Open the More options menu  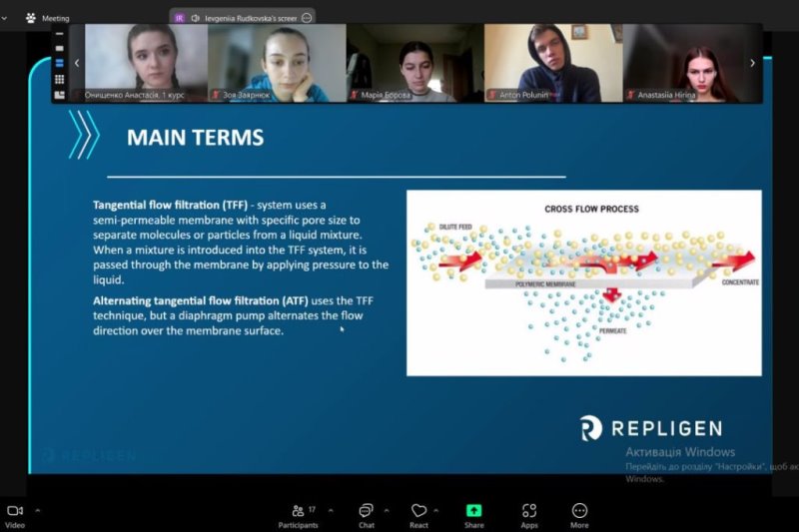click(x=579, y=516)
